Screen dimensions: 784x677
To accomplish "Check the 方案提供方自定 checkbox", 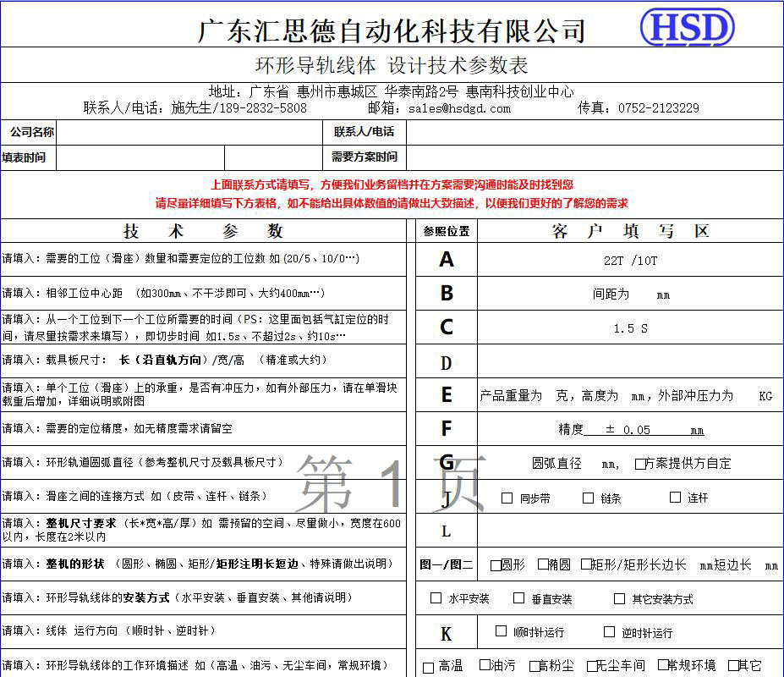I will [x=640, y=463].
